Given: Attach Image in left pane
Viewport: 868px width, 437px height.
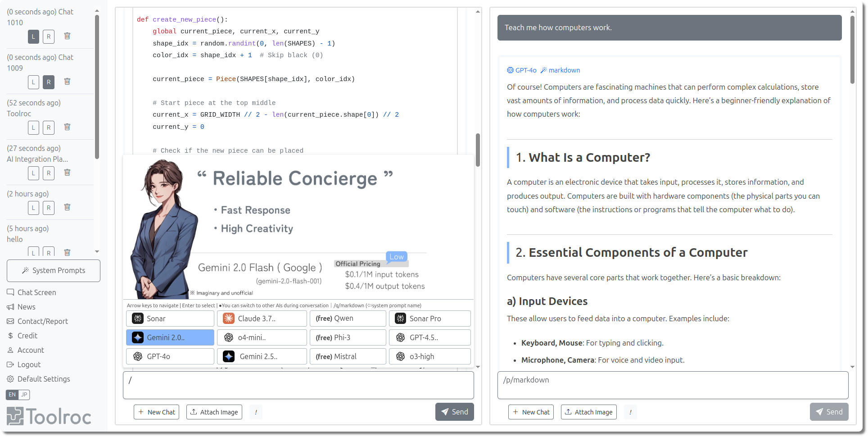Looking at the screenshot, I should pyautogui.click(x=214, y=412).
